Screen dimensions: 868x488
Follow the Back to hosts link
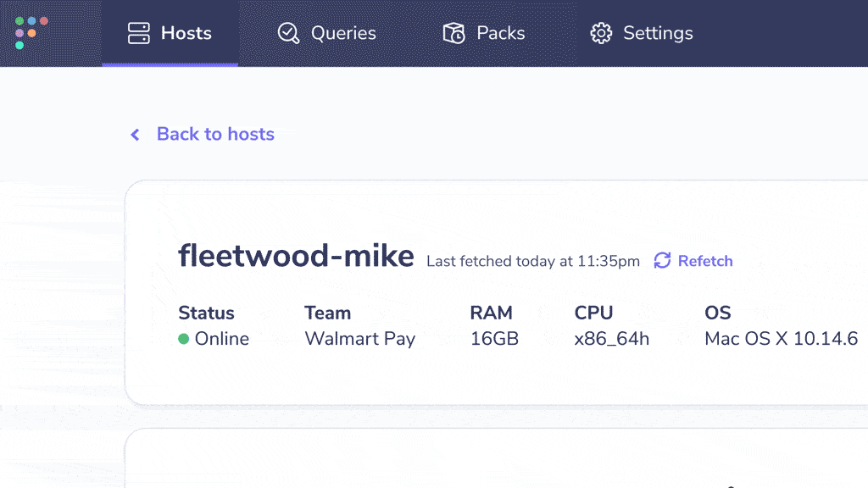(x=215, y=135)
